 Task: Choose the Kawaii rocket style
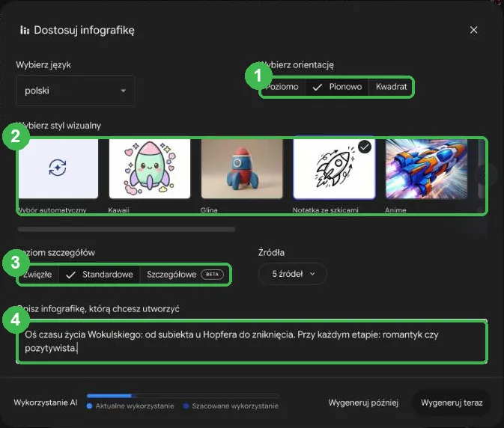pyautogui.click(x=150, y=168)
